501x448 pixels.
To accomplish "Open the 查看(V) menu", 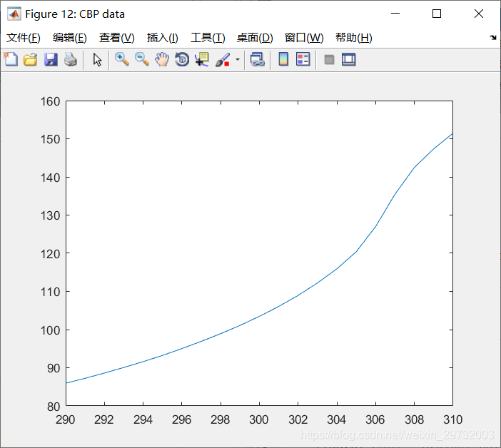I will [x=116, y=38].
